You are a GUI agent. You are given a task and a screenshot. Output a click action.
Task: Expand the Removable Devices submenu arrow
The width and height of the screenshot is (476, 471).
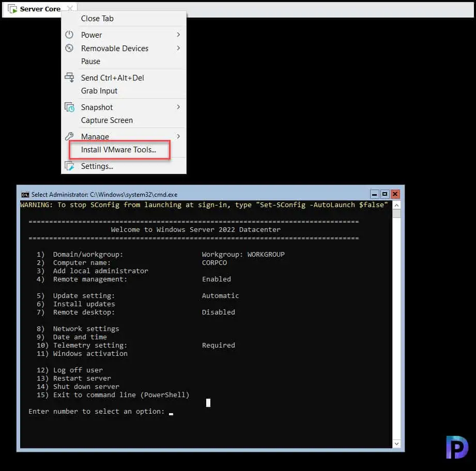click(178, 48)
